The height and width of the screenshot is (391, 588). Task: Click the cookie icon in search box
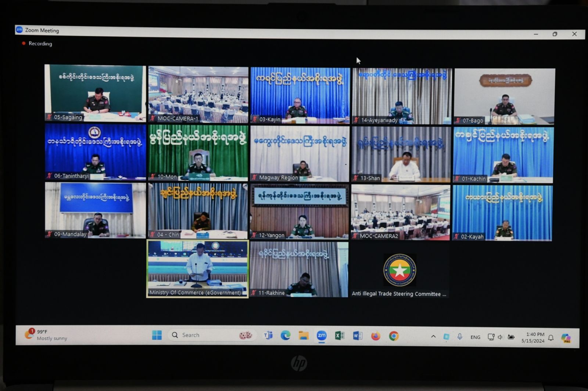[x=245, y=335]
